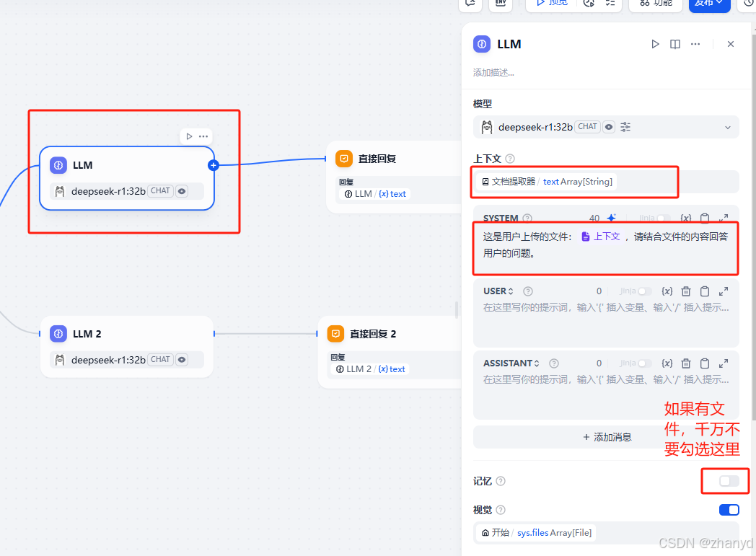The image size is (756, 556).
Task: Delete the USER message
Action: coord(685,291)
